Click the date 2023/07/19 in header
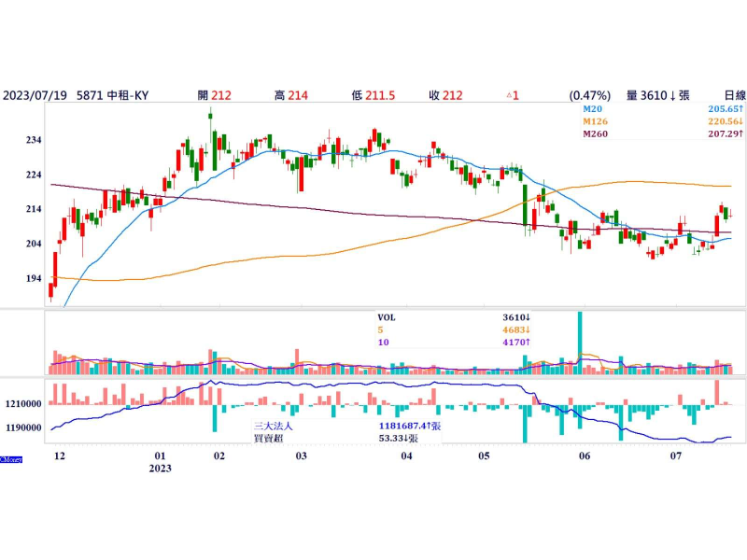Viewport: 747px width, 560px height. 35,95
